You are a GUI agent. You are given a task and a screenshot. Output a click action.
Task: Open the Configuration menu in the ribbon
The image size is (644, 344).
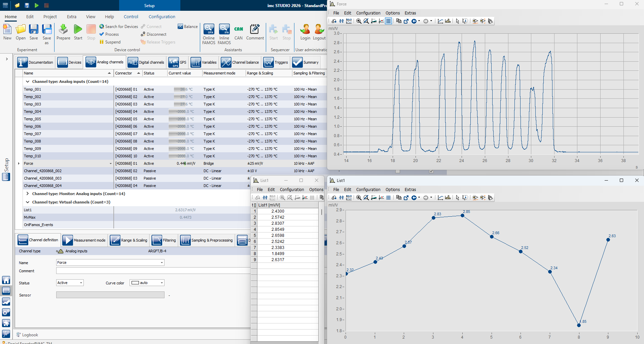click(162, 17)
